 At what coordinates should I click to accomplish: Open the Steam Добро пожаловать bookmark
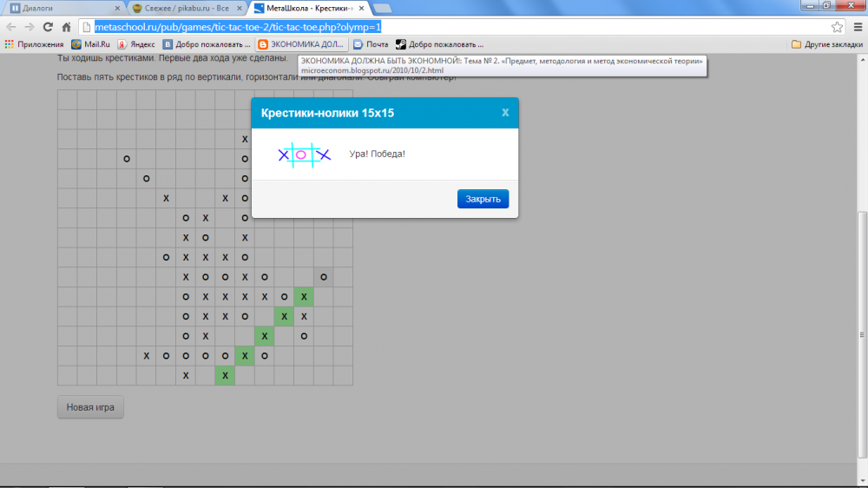coord(439,44)
